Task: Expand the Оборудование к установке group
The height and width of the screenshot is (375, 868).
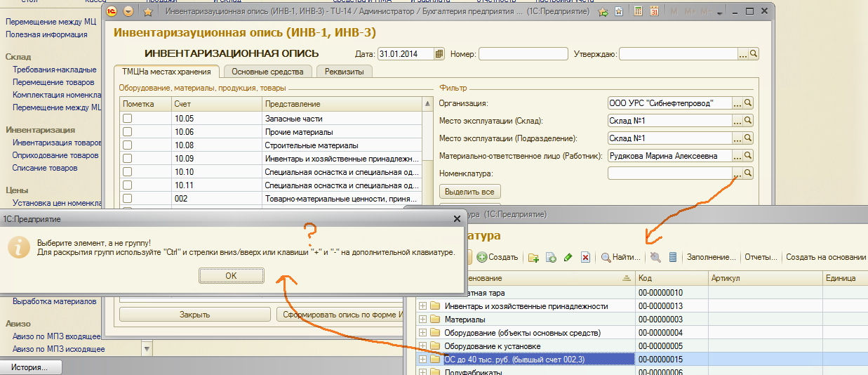Action: (x=422, y=346)
